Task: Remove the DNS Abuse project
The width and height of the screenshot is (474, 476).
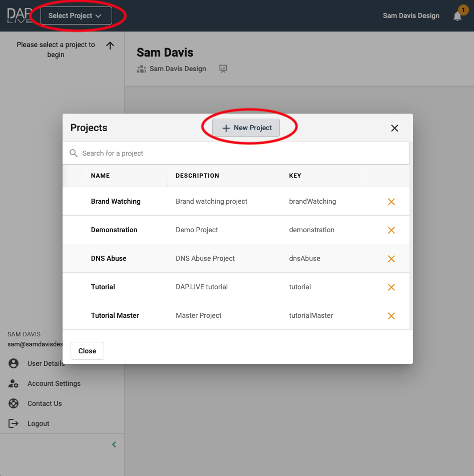Action: (x=391, y=259)
